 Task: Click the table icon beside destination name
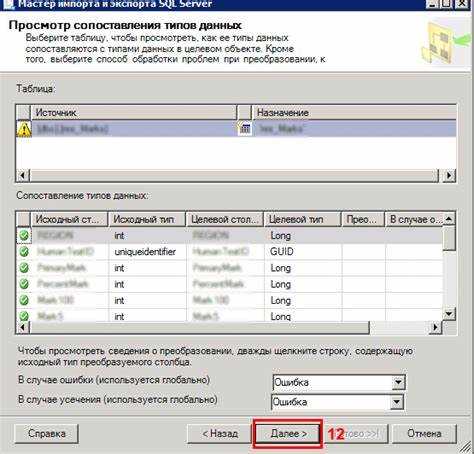tap(245, 128)
